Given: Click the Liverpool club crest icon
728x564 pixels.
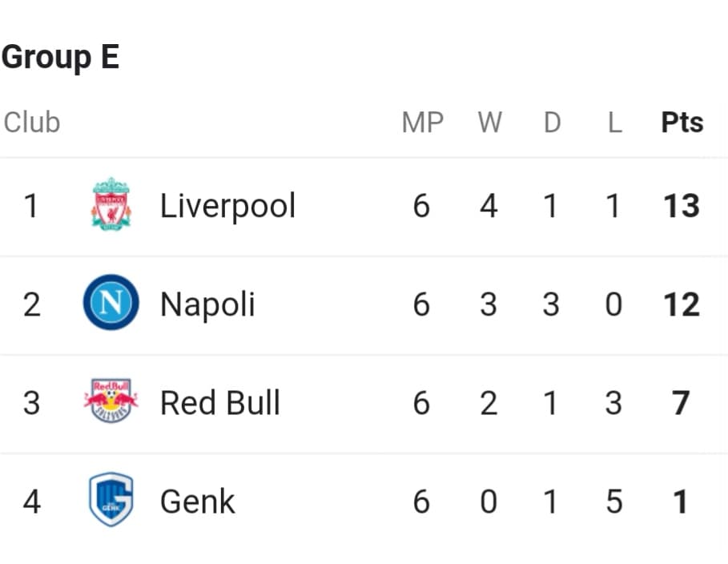Looking at the screenshot, I should click(111, 204).
